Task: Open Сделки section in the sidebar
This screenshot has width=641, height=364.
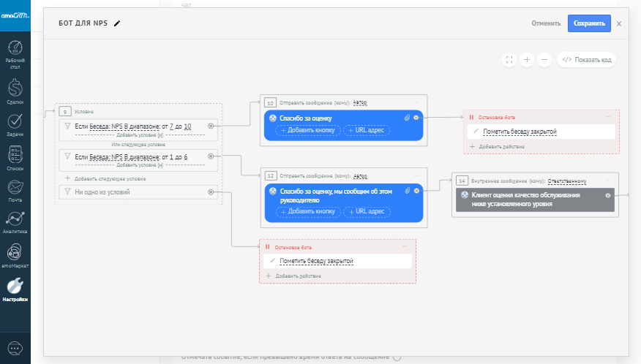Action: [15, 91]
